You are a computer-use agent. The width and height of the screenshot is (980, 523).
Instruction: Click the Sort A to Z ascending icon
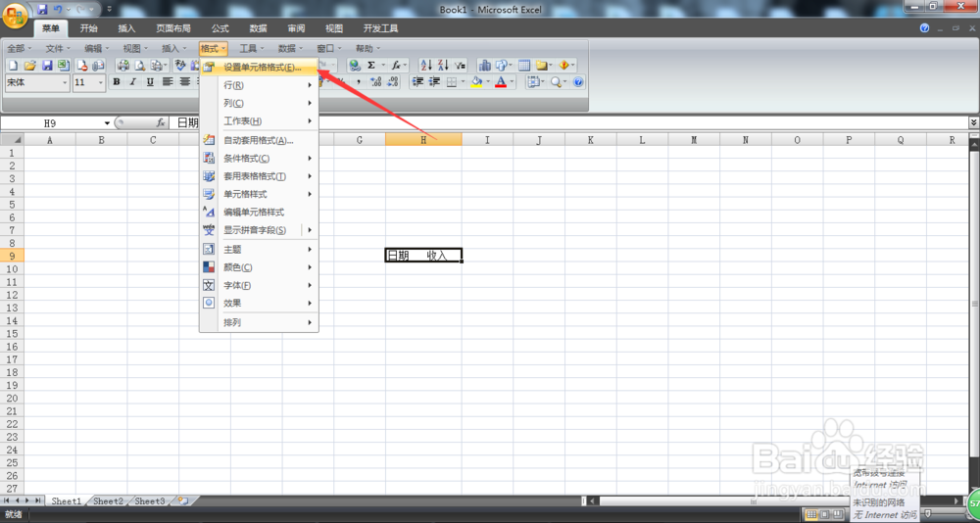pos(426,65)
